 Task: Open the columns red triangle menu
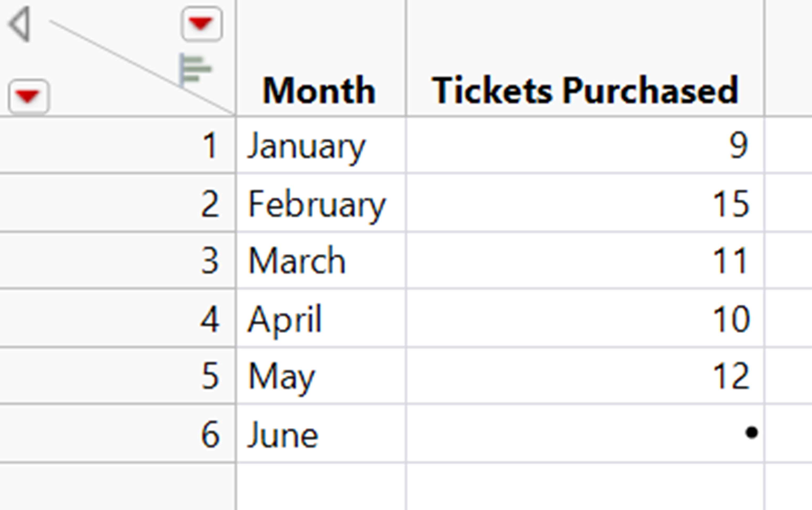click(x=202, y=24)
